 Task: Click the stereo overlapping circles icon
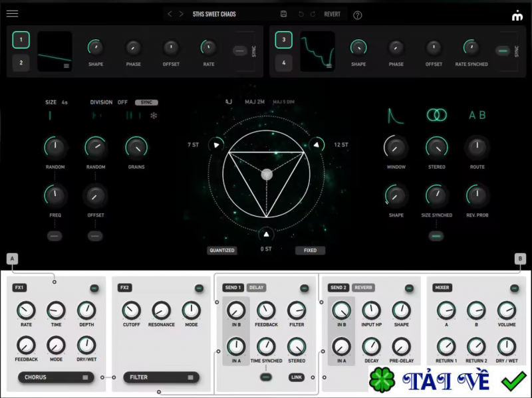pyautogui.click(x=437, y=115)
